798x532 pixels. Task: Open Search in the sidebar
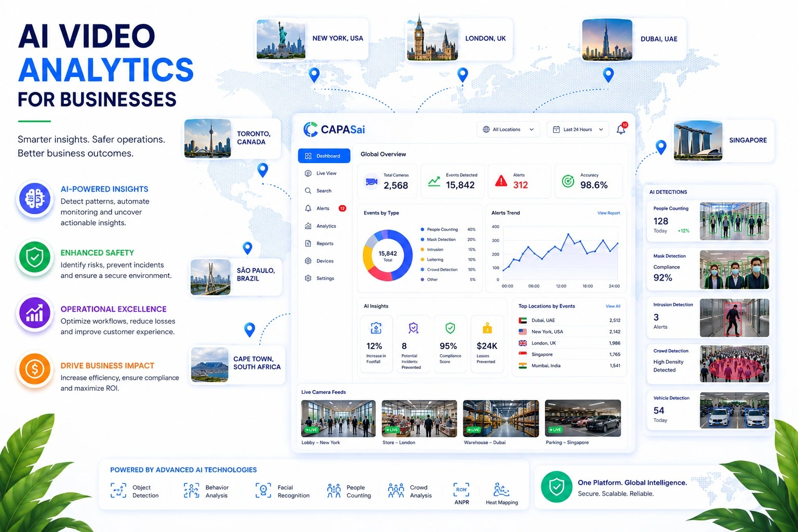[x=318, y=191]
